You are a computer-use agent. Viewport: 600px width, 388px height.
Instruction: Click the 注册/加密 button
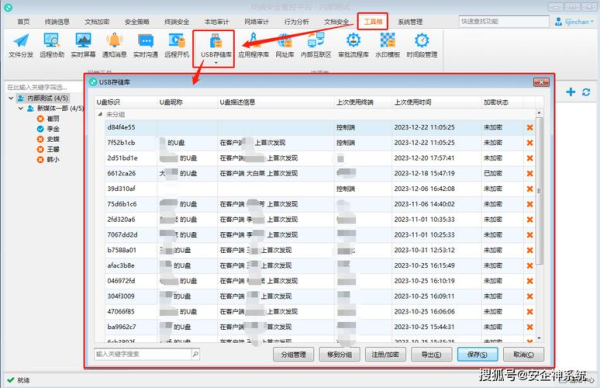point(385,355)
